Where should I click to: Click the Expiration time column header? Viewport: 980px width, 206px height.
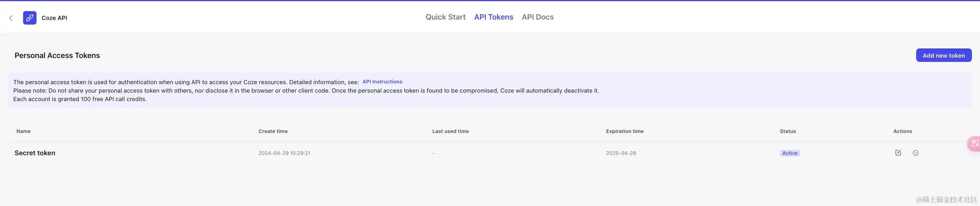coord(624,131)
